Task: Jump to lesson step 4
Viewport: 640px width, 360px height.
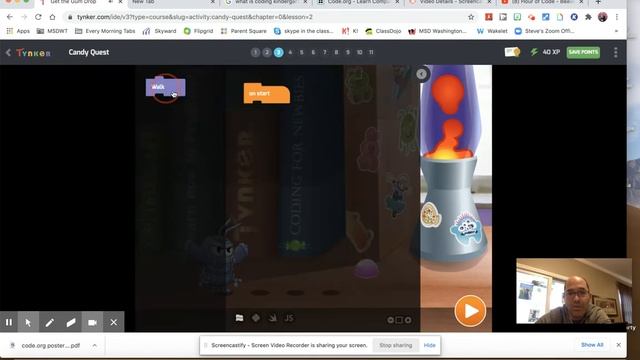Action: coord(290,52)
